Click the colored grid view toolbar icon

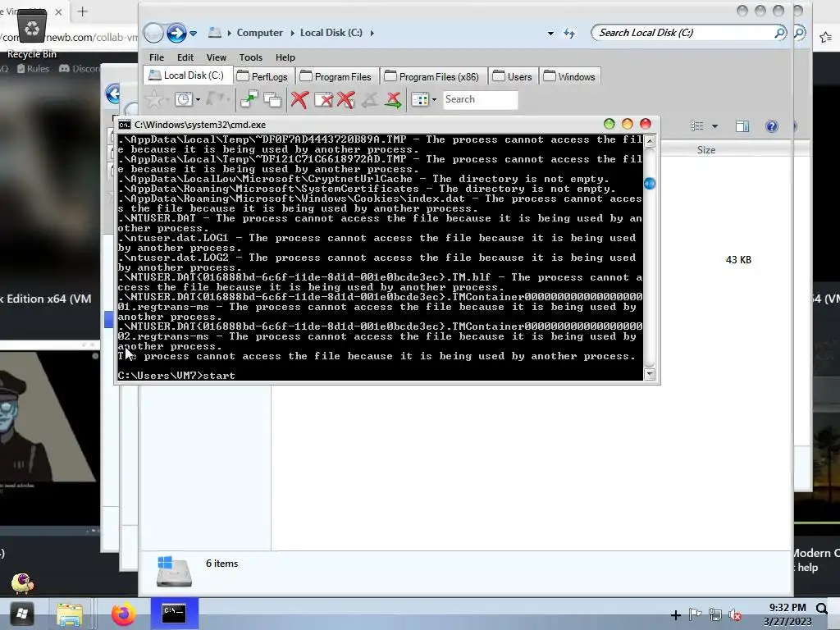(420, 99)
